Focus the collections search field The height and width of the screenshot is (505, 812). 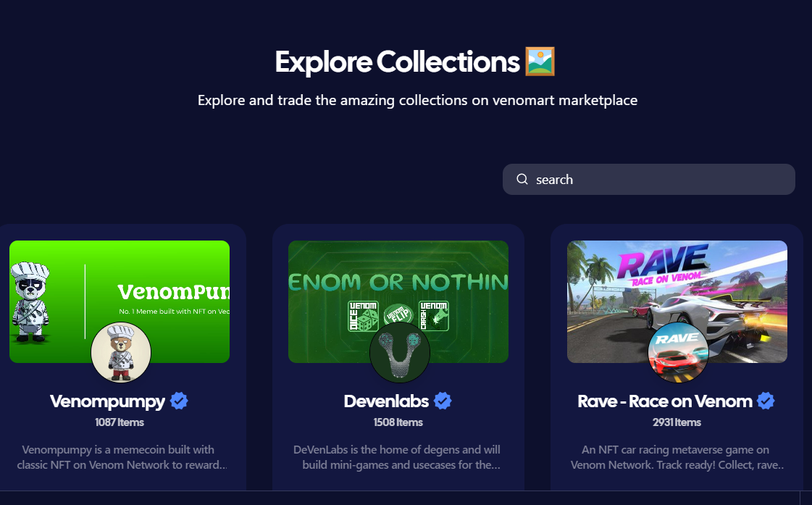click(649, 179)
